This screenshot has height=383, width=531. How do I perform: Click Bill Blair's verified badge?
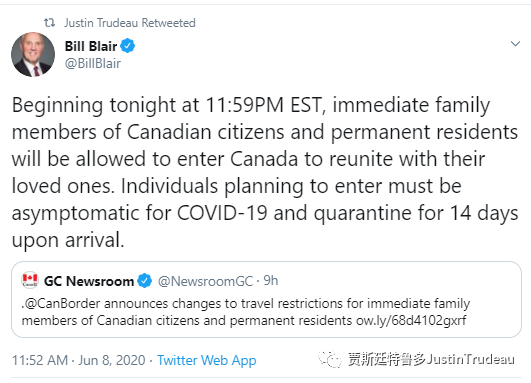click(x=128, y=46)
